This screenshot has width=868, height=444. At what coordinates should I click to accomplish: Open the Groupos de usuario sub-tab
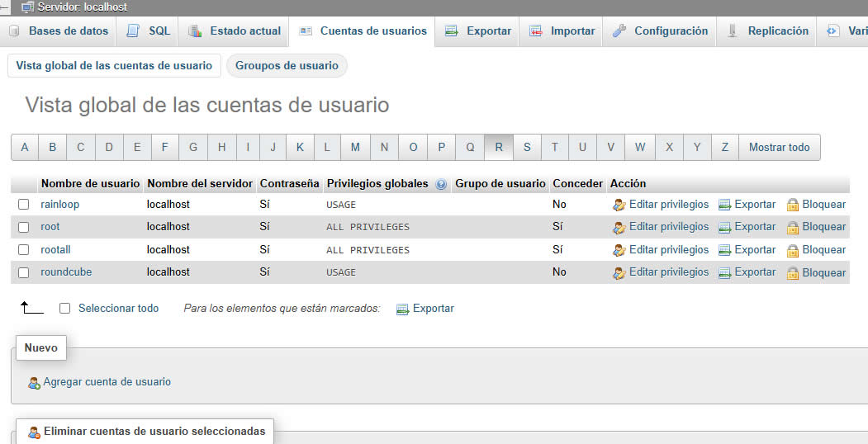[x=287, y=66]
